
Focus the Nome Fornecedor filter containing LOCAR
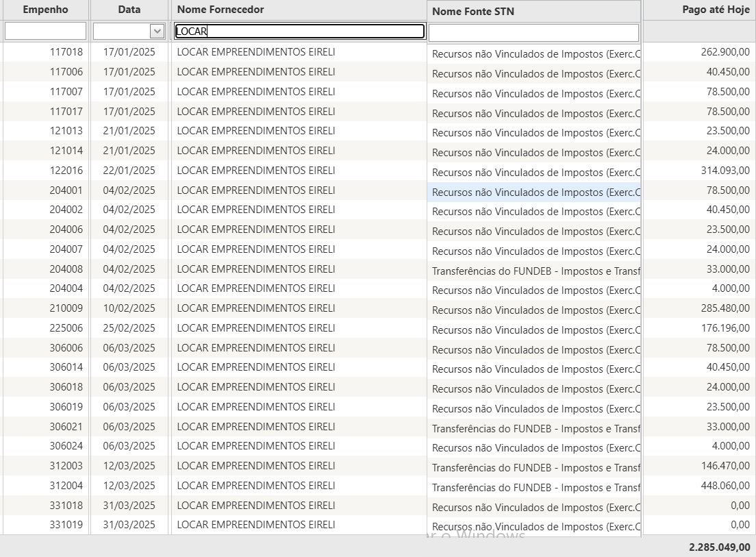299,31
